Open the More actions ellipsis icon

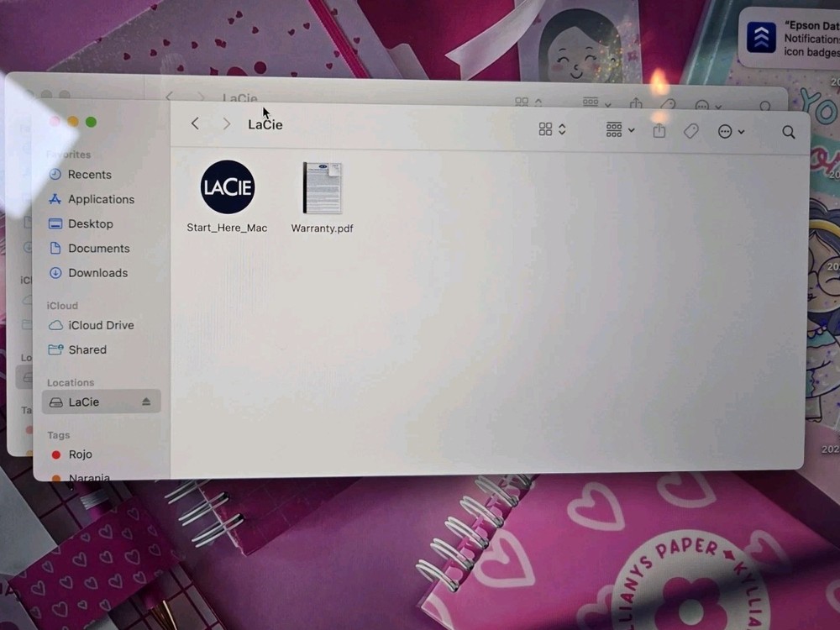point(725,131)
